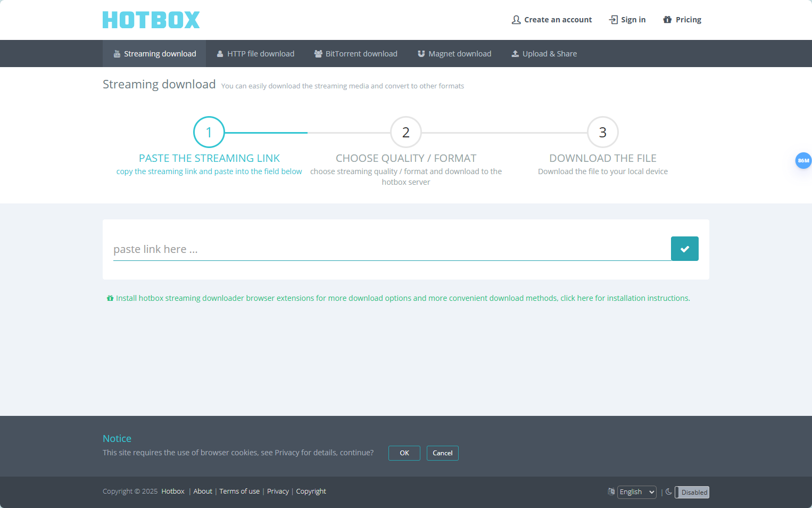Click the "Notice" heading in the cookie banner
Screen dimensions: 812x508
click(x=117, y=438)
